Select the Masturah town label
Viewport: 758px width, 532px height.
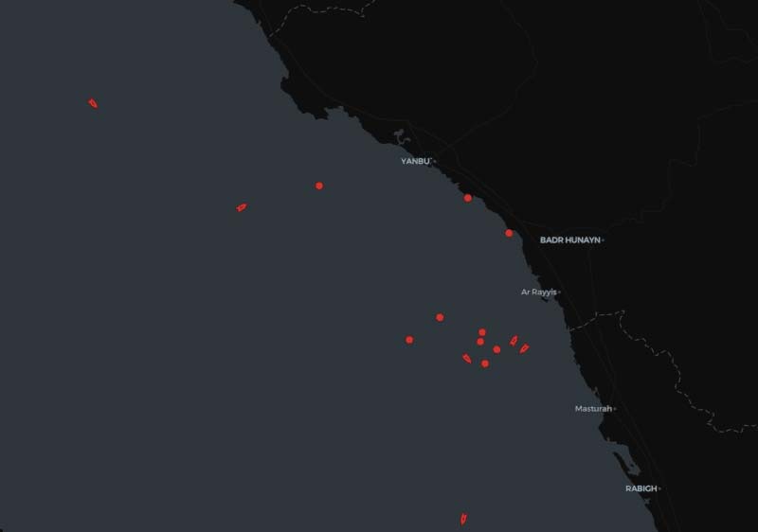click(592, 409)
